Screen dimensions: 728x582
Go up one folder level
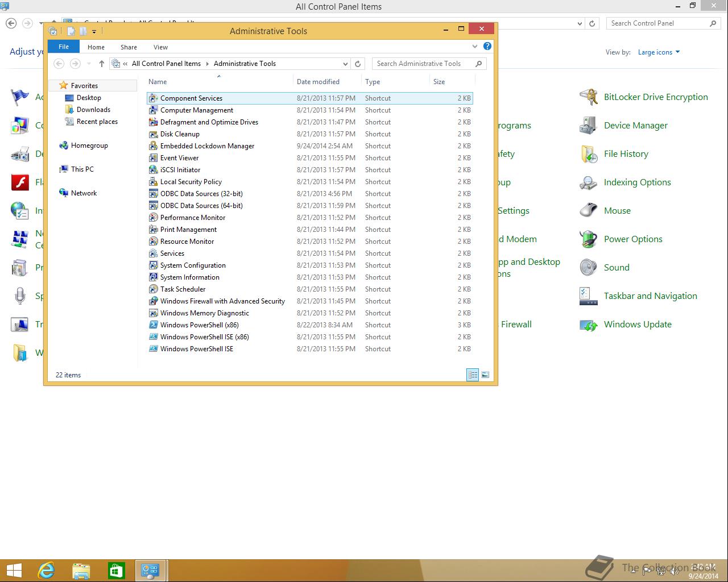click(x=101, y=64)
